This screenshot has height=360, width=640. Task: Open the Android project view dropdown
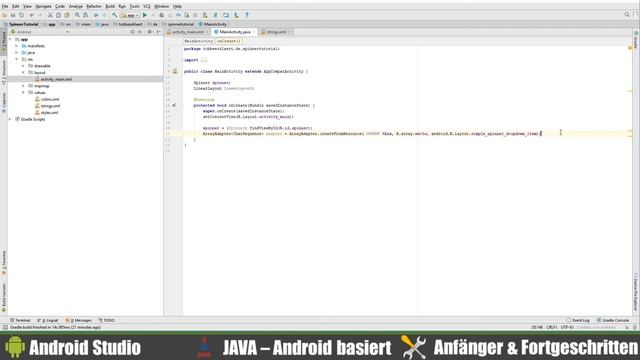(40, 32)
